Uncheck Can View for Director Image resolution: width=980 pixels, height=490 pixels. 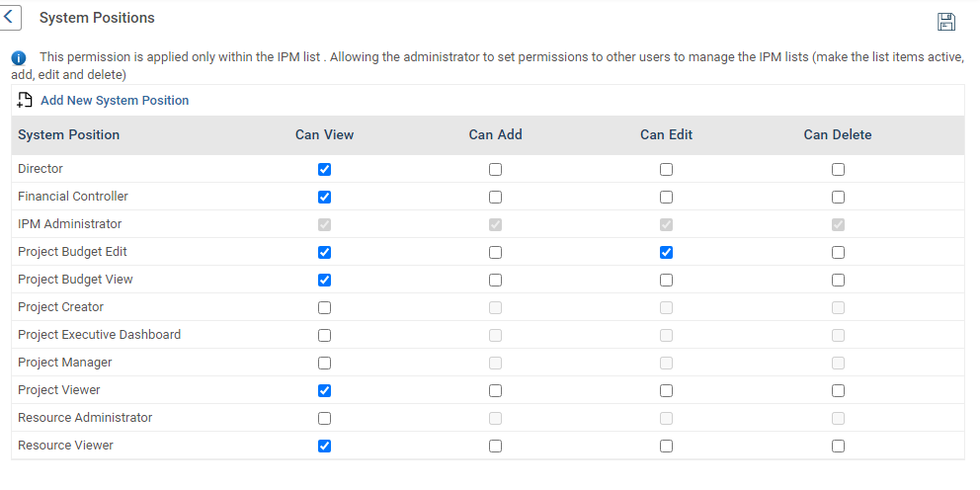[x=325, y=169]
